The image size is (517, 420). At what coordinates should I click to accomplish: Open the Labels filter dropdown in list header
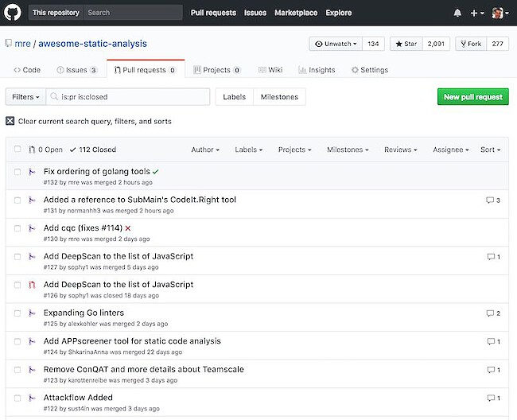(249, 150)
